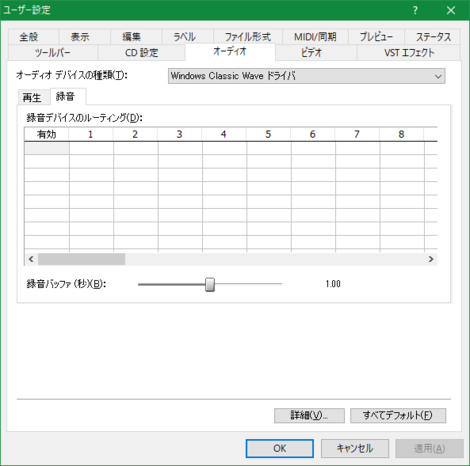
Task: Click the help question mark icon
Action: tap(415, 10)
